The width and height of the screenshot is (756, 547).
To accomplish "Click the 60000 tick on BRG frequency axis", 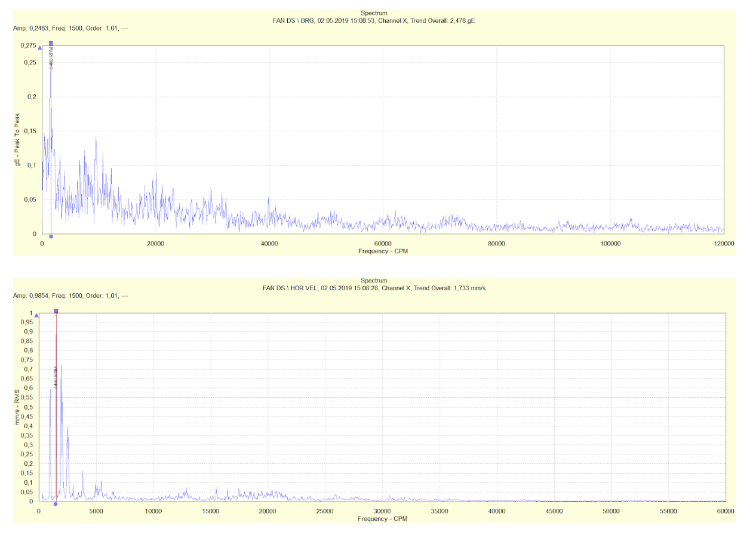I will (383, 244).
